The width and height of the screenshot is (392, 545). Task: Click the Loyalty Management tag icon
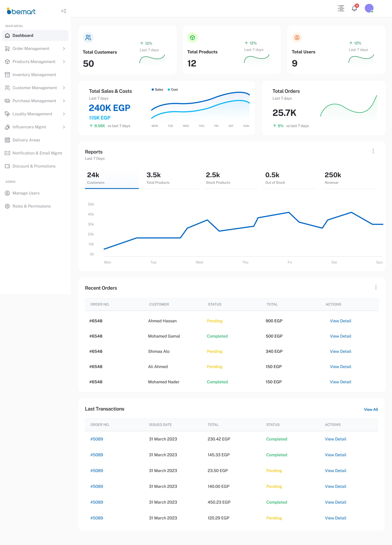(x=7, y=114)
